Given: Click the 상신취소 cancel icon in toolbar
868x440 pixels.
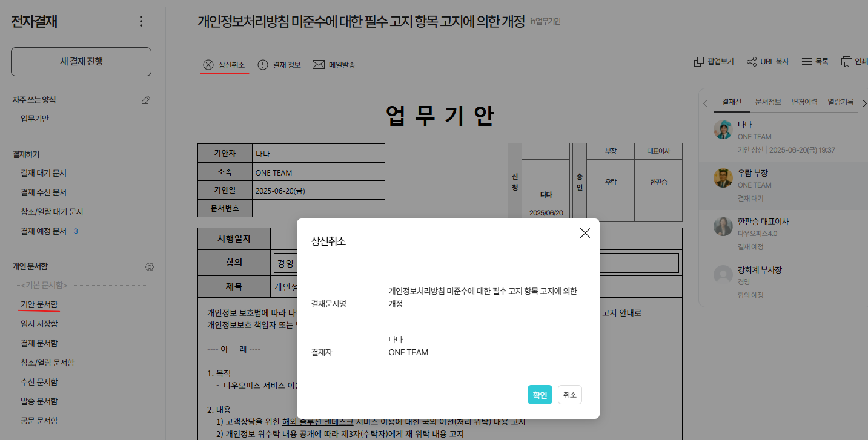Looking at the screenshot, I should point(208,65).
